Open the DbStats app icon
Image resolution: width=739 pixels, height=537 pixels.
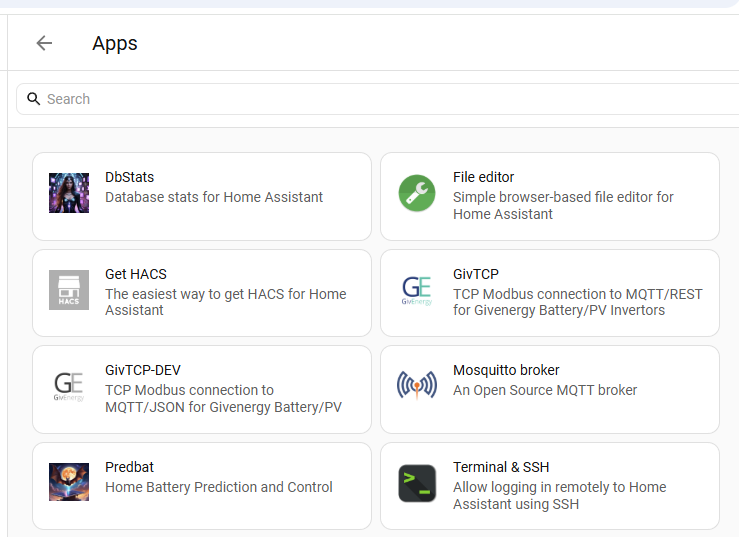tap(69, 193)
